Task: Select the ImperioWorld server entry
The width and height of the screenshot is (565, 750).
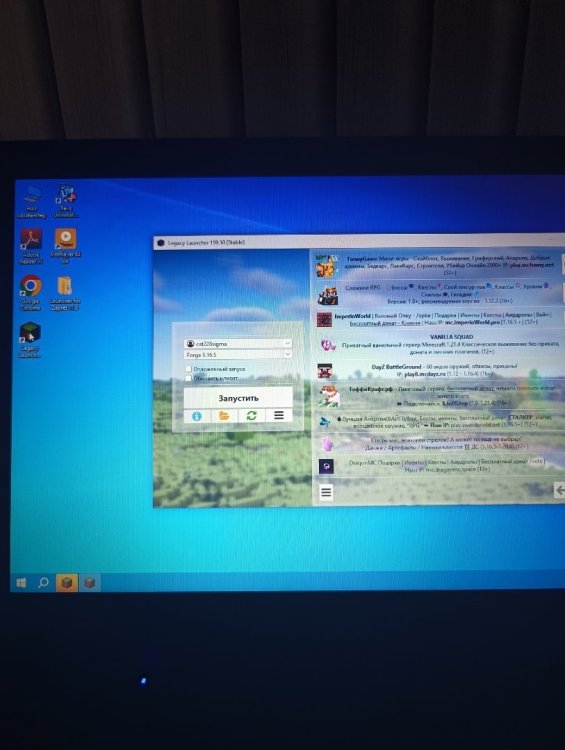Action: pyautogui.click(x=439, y=319)
